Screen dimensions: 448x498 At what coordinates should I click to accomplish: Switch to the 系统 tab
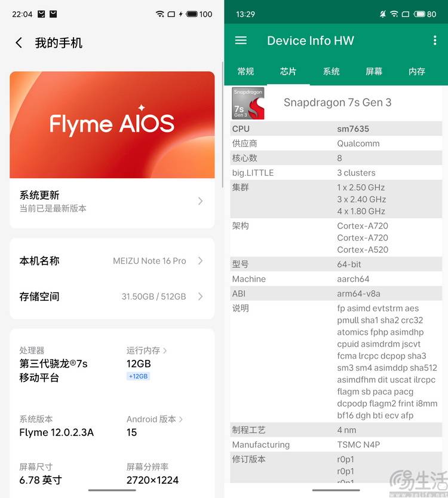[332, 72]
